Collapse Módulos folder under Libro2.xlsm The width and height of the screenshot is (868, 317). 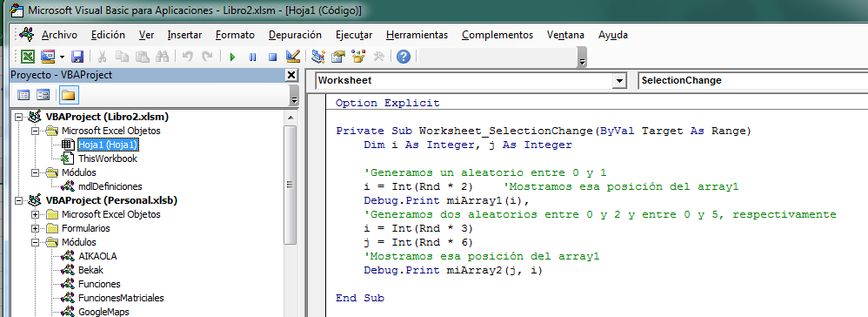point(35,173)
